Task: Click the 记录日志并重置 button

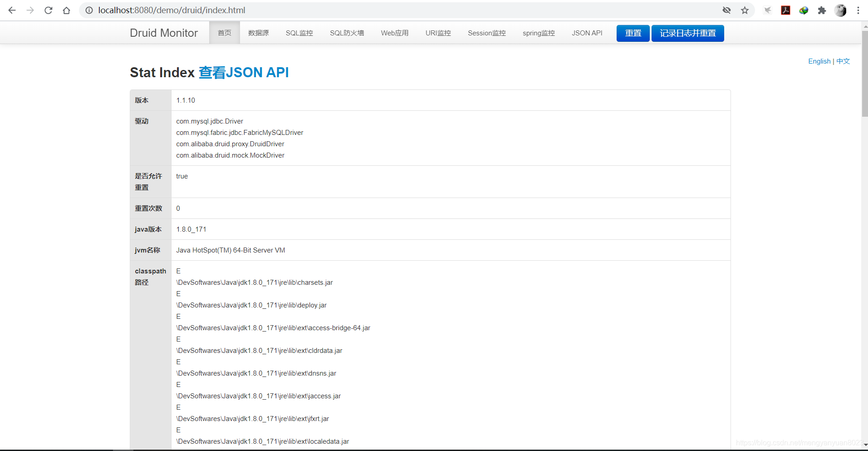Action: pyautogui.click(x=688, y=33)
